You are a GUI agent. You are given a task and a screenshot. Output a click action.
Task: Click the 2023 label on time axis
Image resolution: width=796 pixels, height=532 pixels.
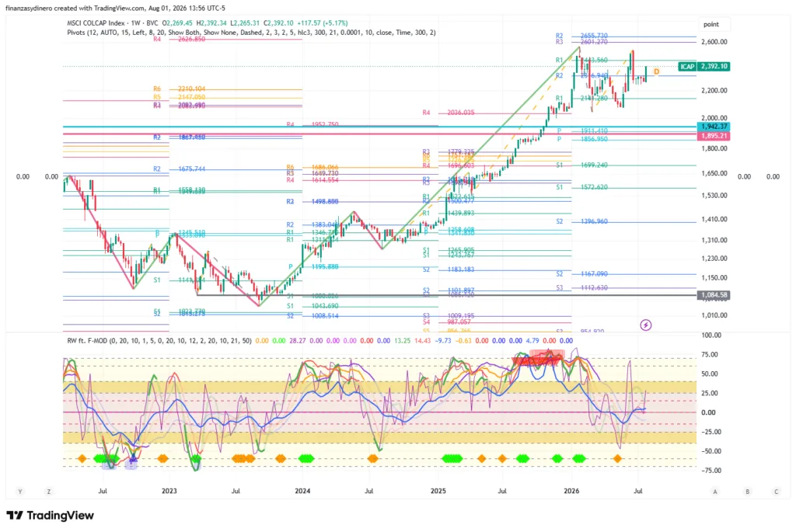[169, 491]
